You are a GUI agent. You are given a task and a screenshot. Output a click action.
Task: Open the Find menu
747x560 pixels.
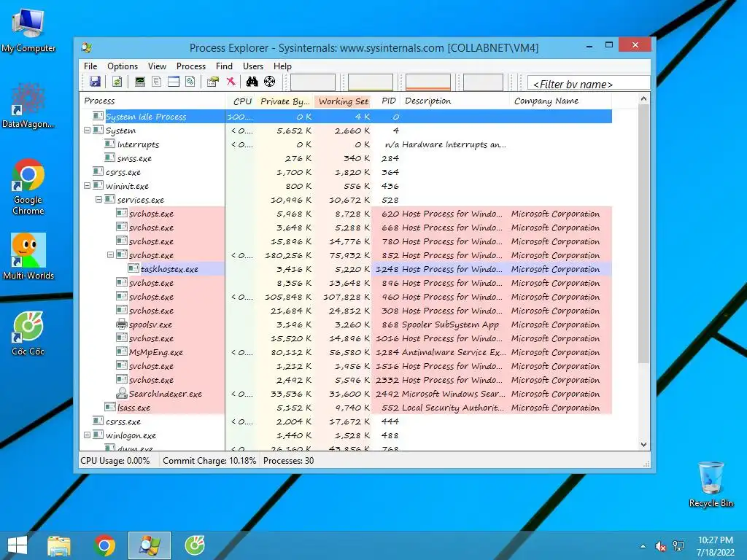(x=224, y=66)
